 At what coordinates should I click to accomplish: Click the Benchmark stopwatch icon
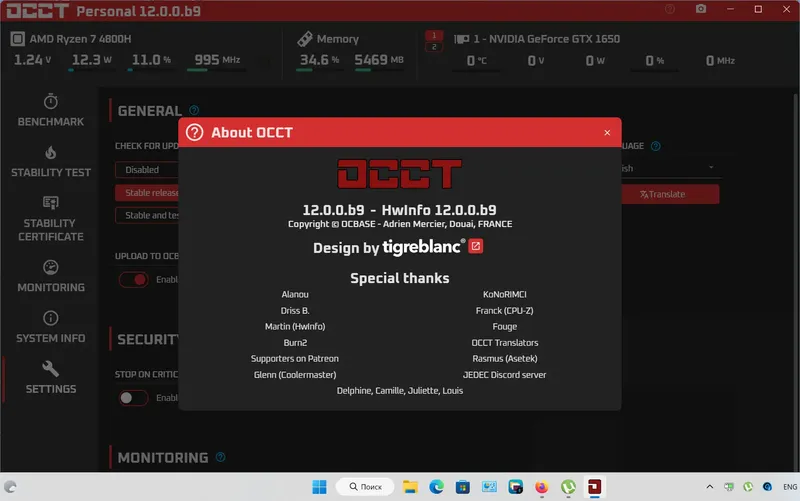coord(51,101)
